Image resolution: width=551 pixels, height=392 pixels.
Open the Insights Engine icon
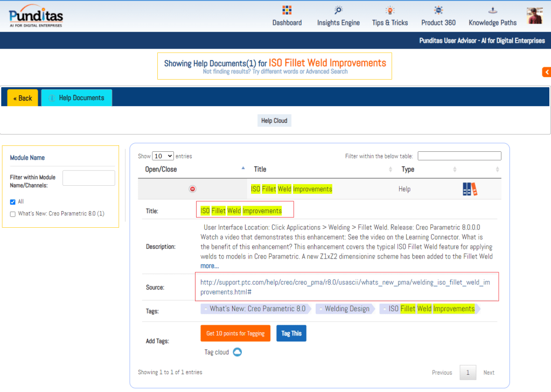point(338,10)
